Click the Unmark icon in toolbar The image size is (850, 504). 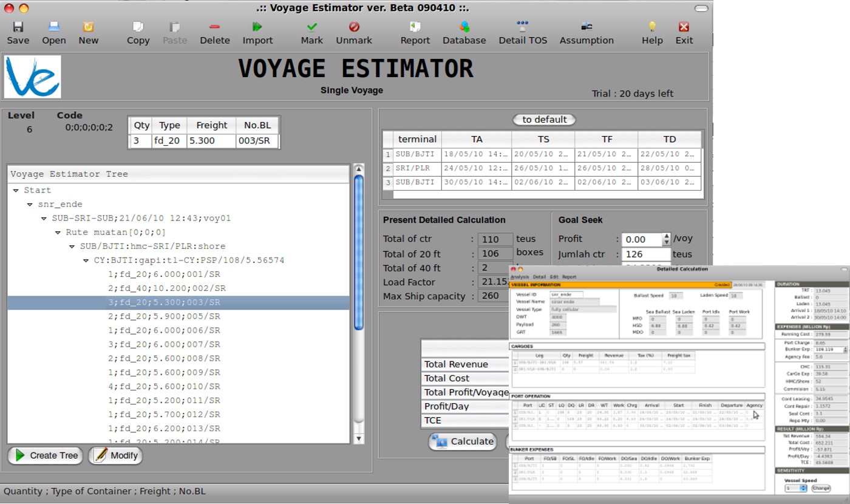354,27
